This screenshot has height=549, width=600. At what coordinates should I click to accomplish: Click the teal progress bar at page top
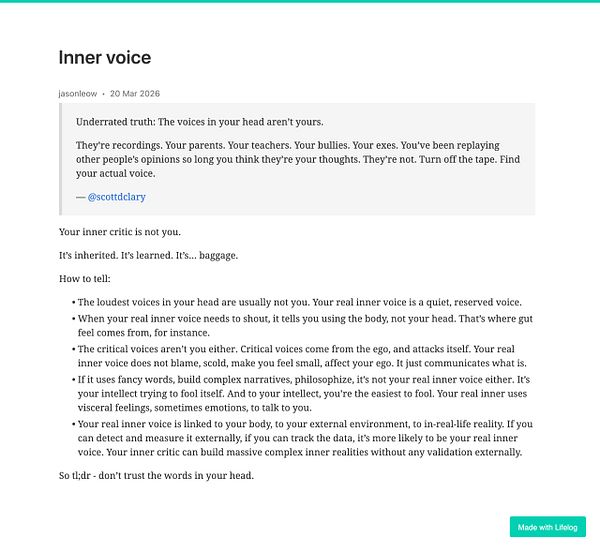point(300,1)
